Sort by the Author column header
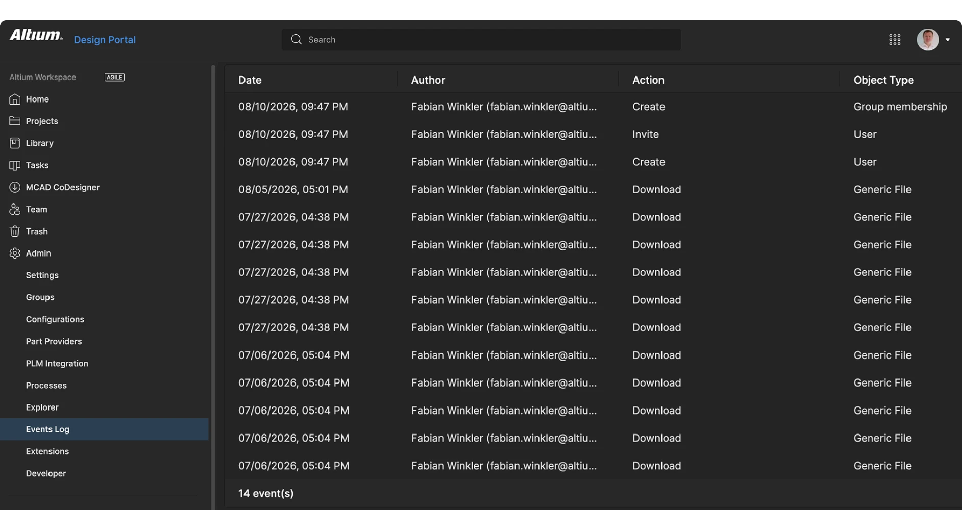The height and width of the screenshot is (510, 980). coord(428,80)
